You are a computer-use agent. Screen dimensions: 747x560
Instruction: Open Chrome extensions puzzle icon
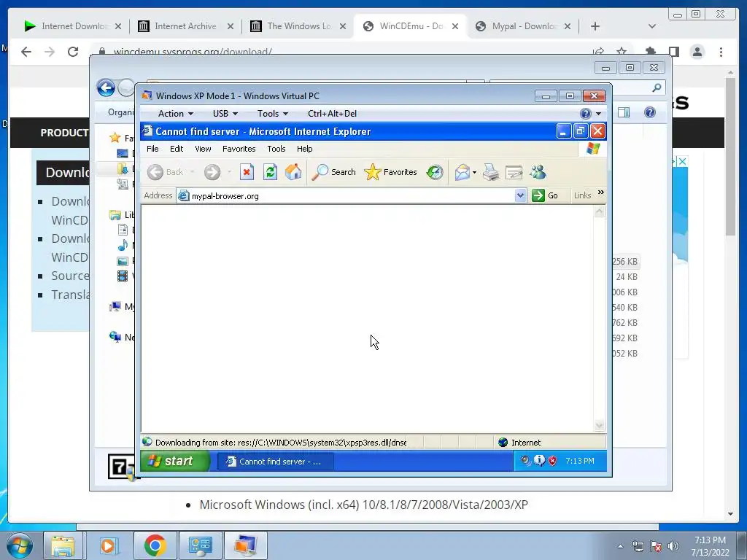pyautogui.click(x=650, y=51)
